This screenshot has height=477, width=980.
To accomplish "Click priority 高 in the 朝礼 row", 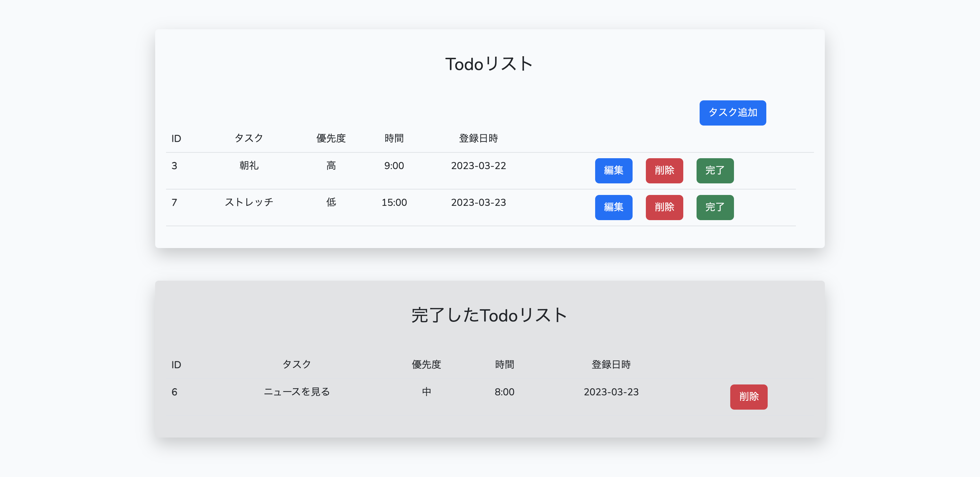I will 331,165.
